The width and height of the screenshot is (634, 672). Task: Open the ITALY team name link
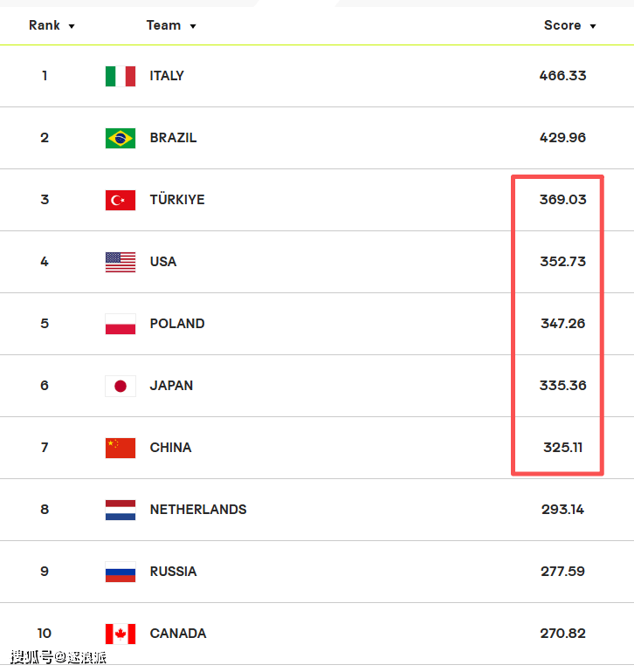167,76
